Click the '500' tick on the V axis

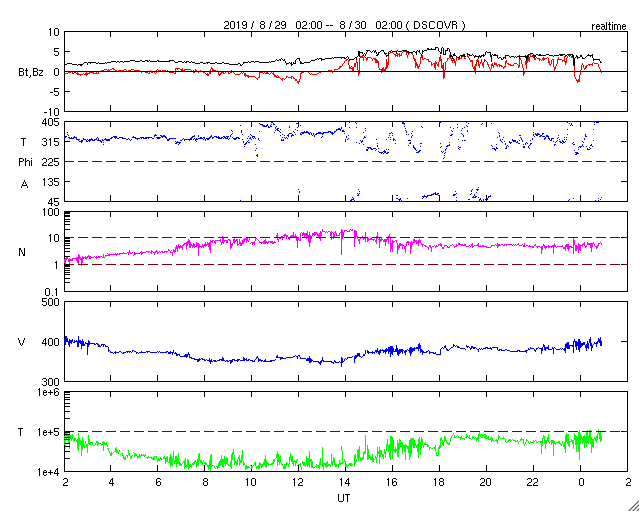(x=52, y=302)
